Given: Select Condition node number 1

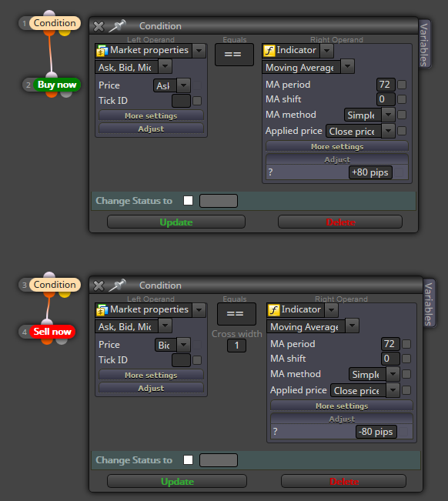Looking at the screenshot, I should point(55,23).
